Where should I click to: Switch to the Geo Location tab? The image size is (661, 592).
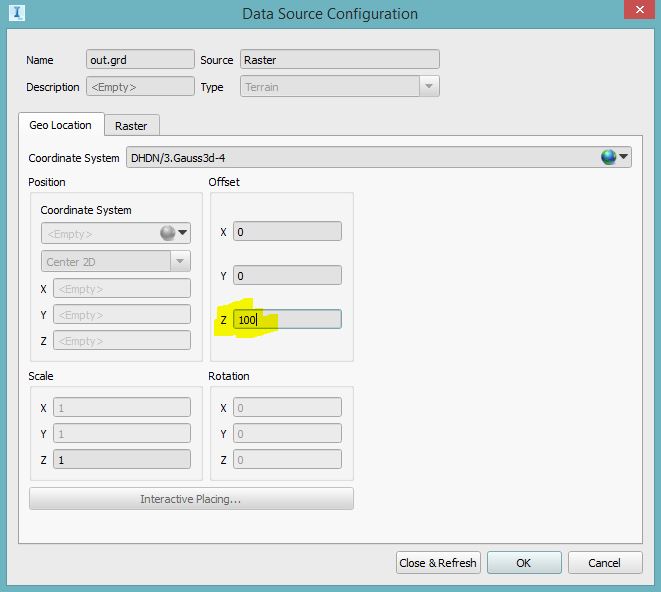tap(61, 125)
